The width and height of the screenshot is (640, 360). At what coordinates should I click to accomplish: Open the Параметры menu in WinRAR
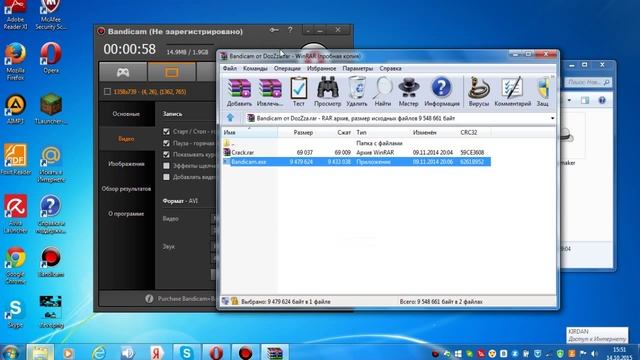(358, 69)
